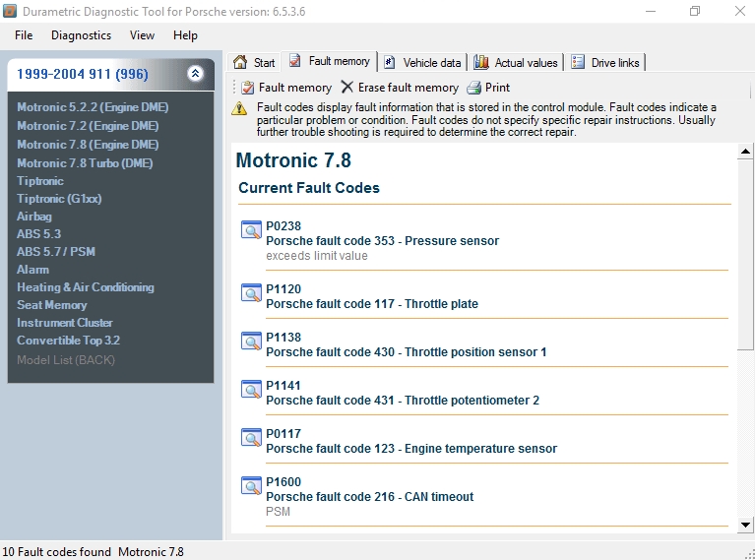Open details icon for fault P1138
Image resolution: width=755 pixels, height=560 pixels.
click(x=251, y=341)
